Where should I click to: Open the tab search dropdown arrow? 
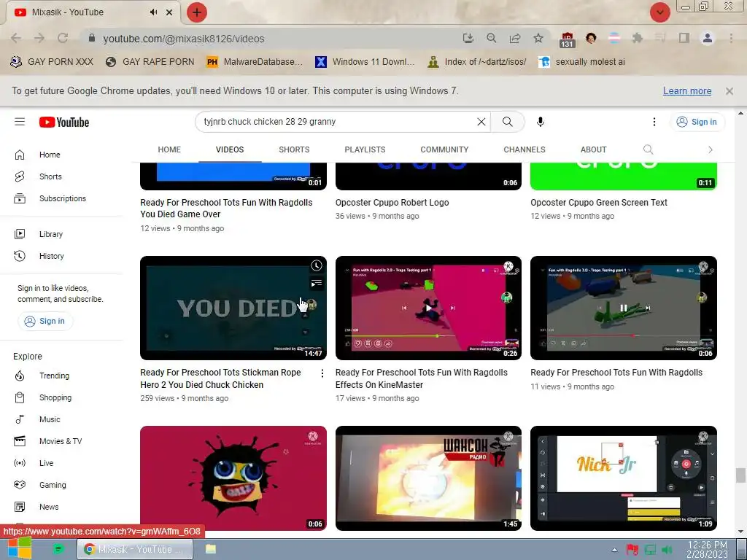point(660,12)
